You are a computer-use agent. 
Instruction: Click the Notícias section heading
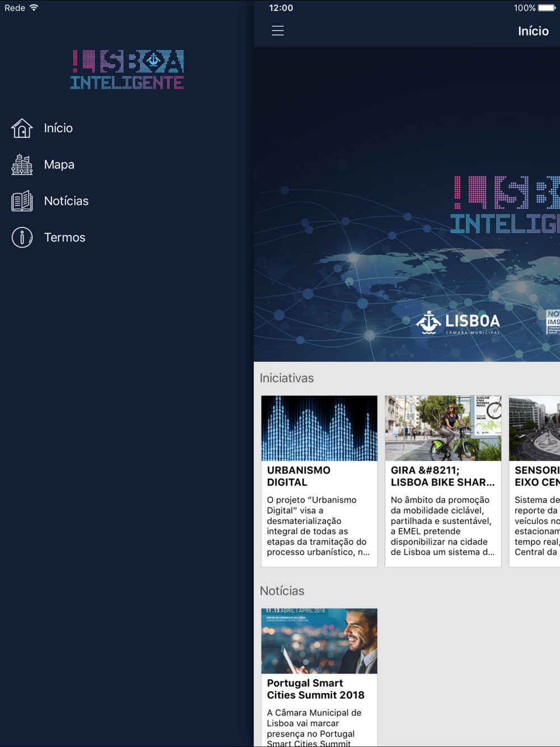[282, 591]
